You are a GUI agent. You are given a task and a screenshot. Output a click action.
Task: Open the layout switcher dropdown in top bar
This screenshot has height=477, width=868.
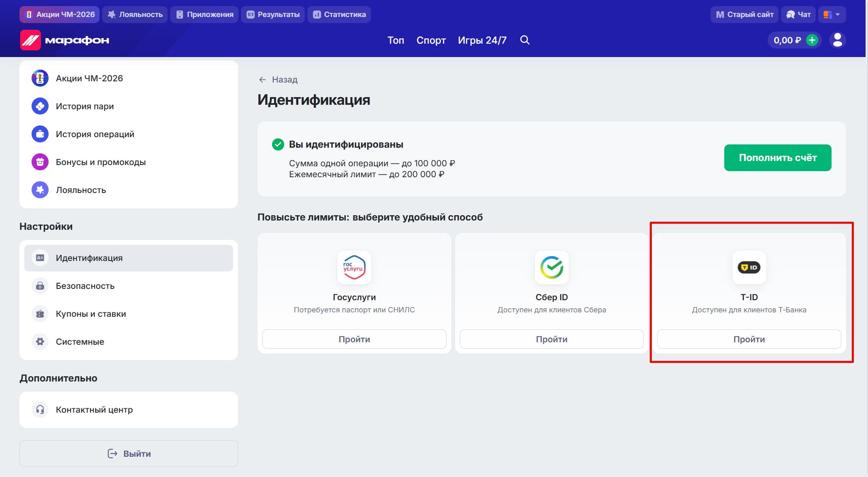coord(832,15)
